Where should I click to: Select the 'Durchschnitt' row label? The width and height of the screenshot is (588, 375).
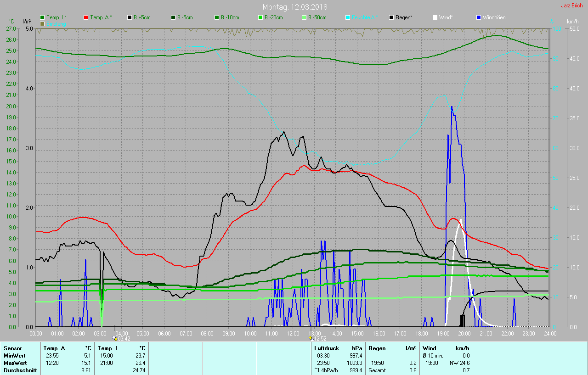point(20,370)
